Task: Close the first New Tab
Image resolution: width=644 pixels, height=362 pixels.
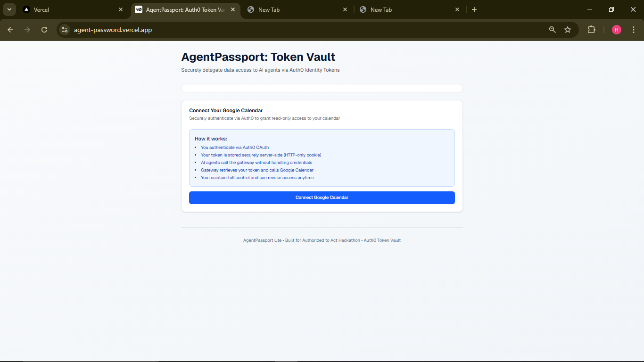Action: pyautogui.click(x=345, y=9)
